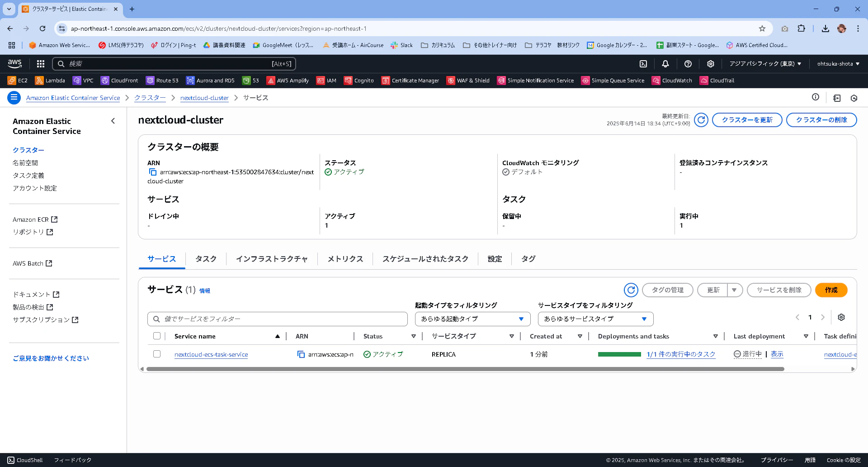This screenshot has width=868, height=467.
Task: Open CloudFront from the favorites bar
Action: pos(119,81)
